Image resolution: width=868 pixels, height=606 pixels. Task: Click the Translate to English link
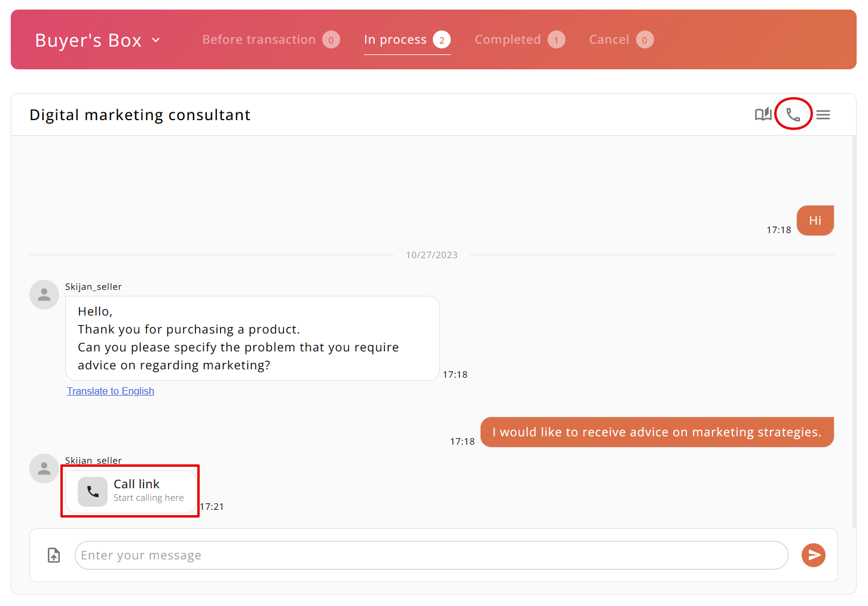pos(111,391)
